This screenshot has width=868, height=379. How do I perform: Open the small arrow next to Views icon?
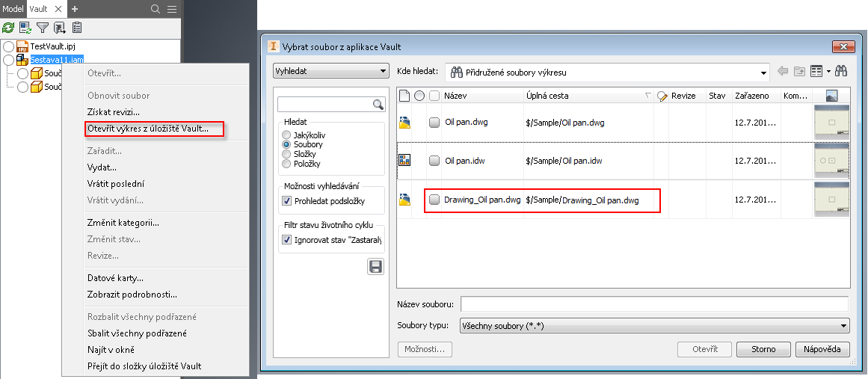coord(828,71)
